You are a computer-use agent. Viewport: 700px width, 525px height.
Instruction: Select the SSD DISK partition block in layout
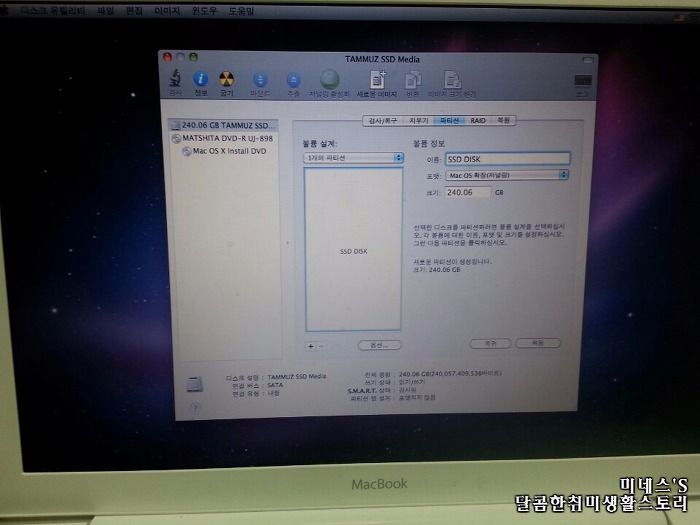pos(353,250)
